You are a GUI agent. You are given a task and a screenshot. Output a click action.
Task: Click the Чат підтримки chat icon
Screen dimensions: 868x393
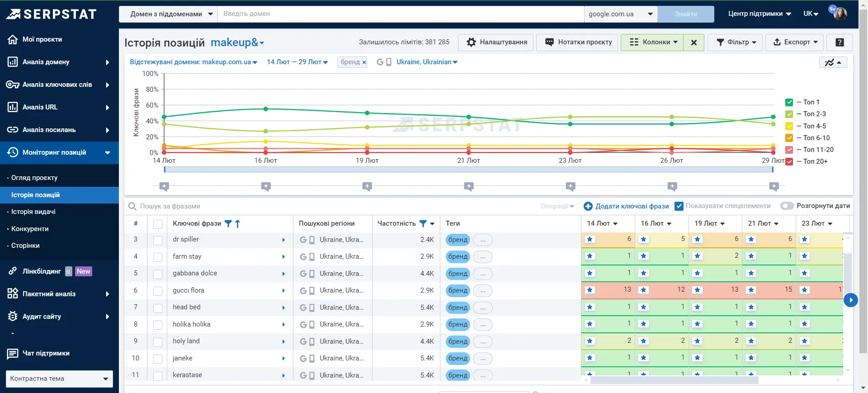[13, 354]
